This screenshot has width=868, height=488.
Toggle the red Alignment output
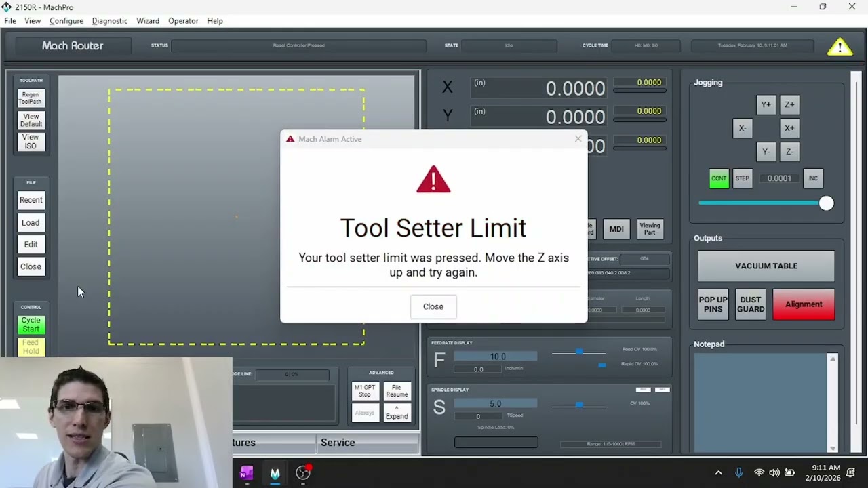click(x=804, y=304)
